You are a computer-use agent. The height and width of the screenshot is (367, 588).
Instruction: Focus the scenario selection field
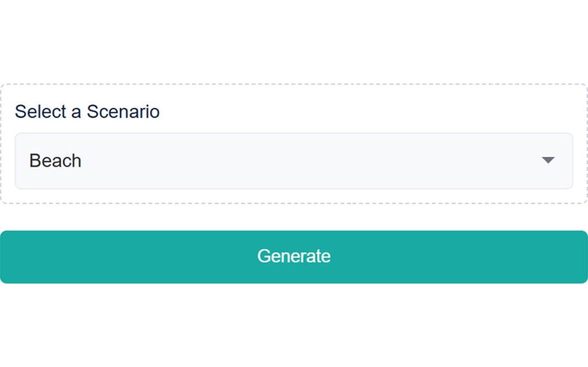(293, 161)
